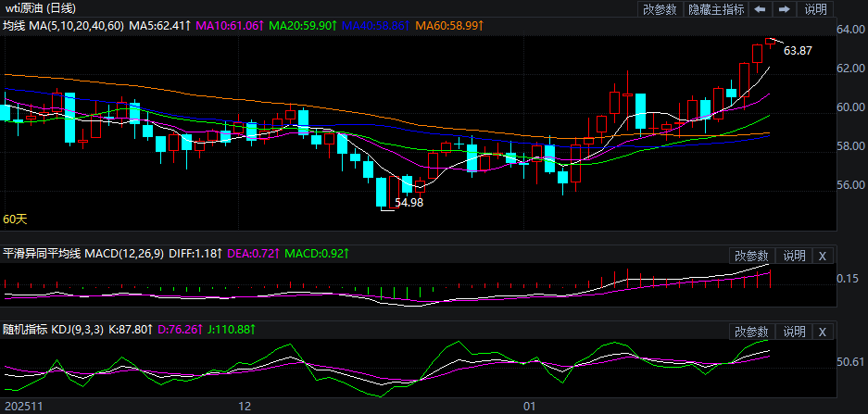The image size is (868, 414).
Task: Click the wti原油 (日线) chart title
Action: point(39,7)
